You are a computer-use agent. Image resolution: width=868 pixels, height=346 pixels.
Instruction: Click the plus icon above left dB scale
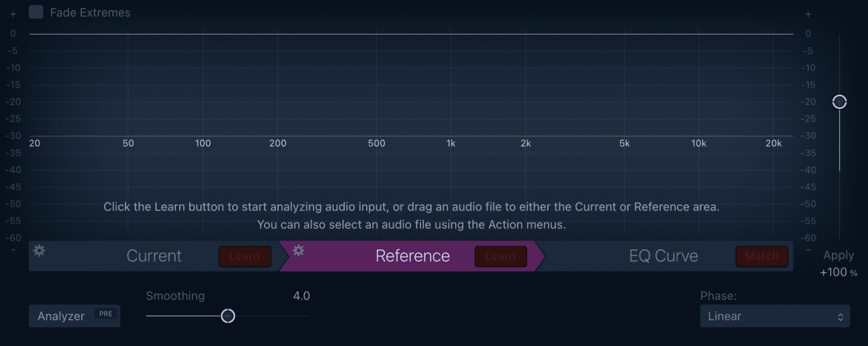[13, 14]
